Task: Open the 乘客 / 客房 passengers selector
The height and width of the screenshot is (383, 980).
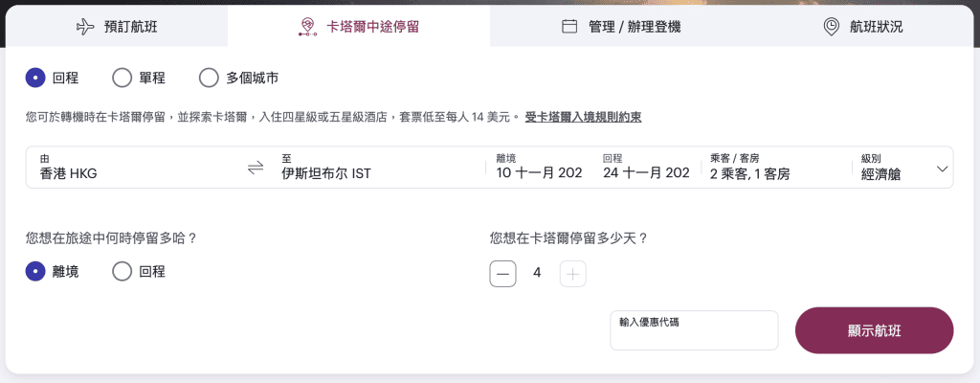Action: tap(775, 168)
